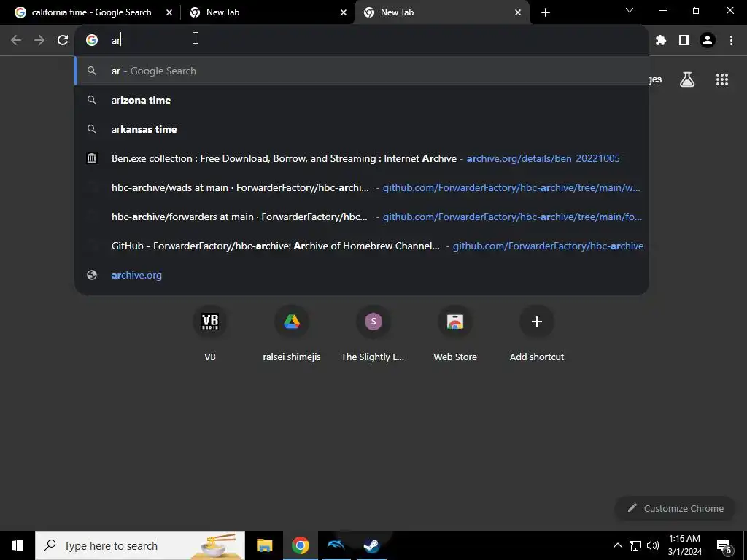Open archive.org suggestion
This screenshot has width=747, height=560.
[x=362, y=275]
